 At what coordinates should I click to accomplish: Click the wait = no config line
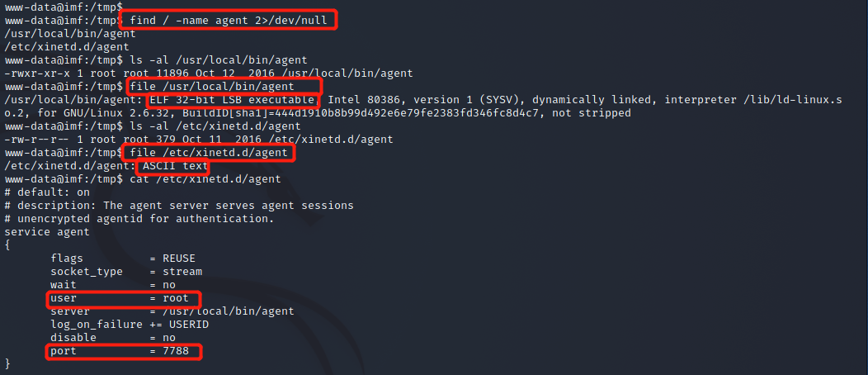click(113, 285)
